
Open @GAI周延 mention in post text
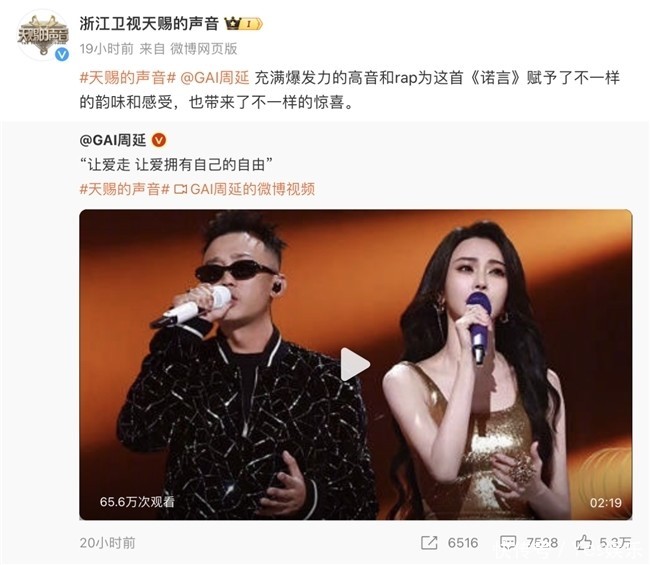coord(215,78)
